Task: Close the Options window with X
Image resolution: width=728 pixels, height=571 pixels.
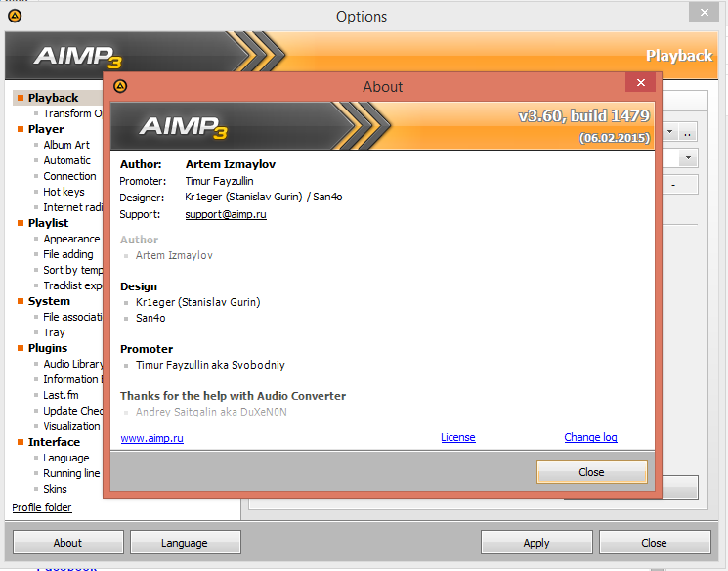Action: (704, 13)
